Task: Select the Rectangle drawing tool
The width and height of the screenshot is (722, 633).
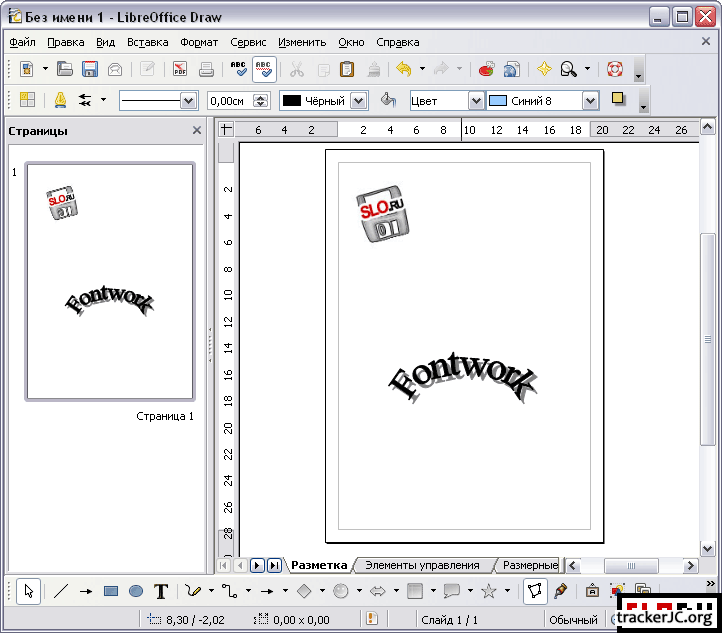Action: coord(111,591)
